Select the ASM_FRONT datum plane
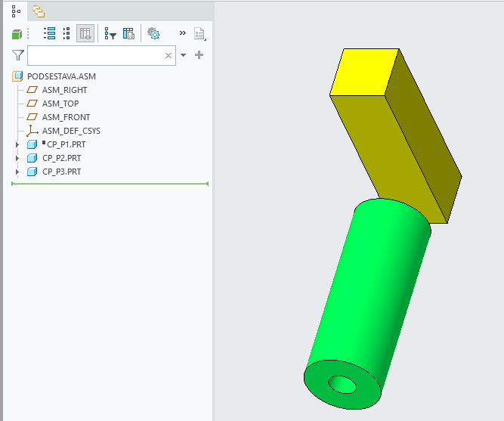 click(65, 117)
